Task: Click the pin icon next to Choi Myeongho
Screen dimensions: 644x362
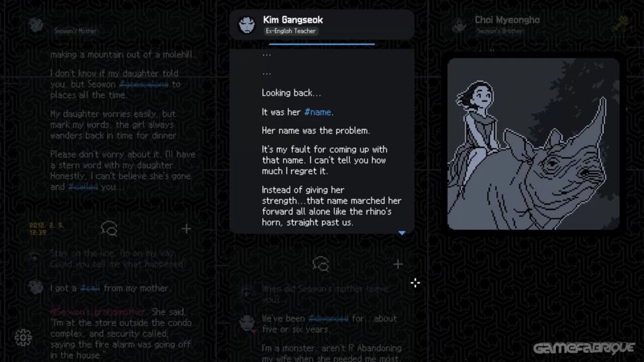Action: [620, 24]
